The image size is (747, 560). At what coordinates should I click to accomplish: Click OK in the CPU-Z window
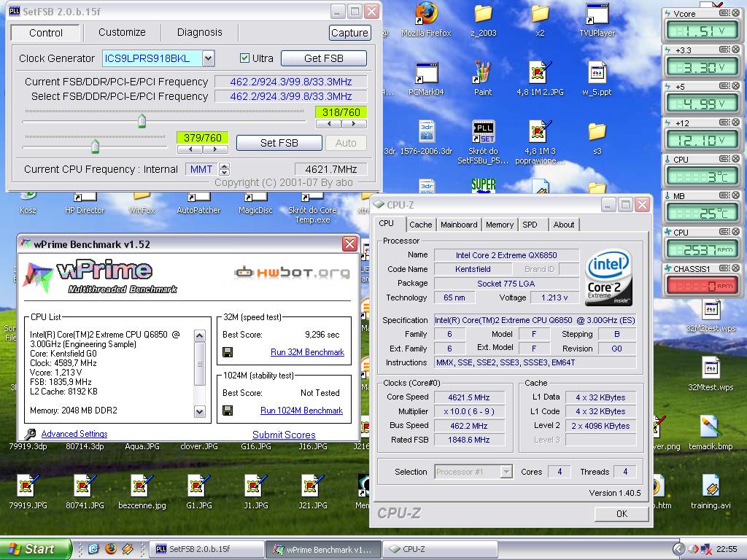point(622,514)
